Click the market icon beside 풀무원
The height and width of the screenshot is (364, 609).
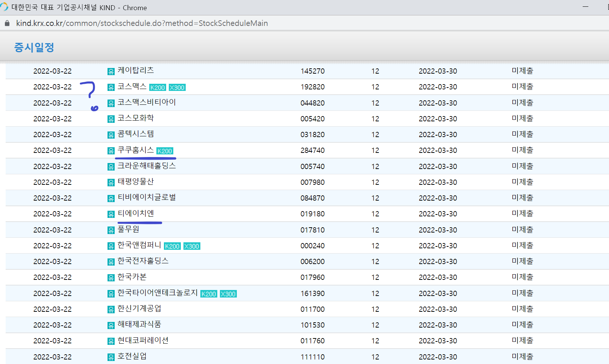coord(111,230)
